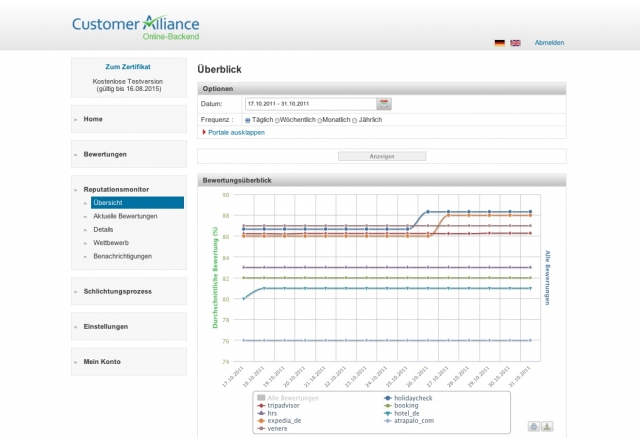Toggle booking series marker in legend
Screen dimensions: 640x438
(x=388, y=405)
